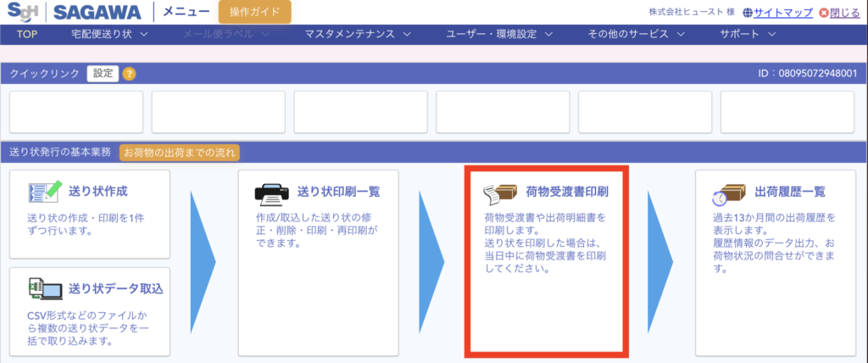Click the clock box icon for 出荷履歴一覧
The image size is (868, 363).
730,193
